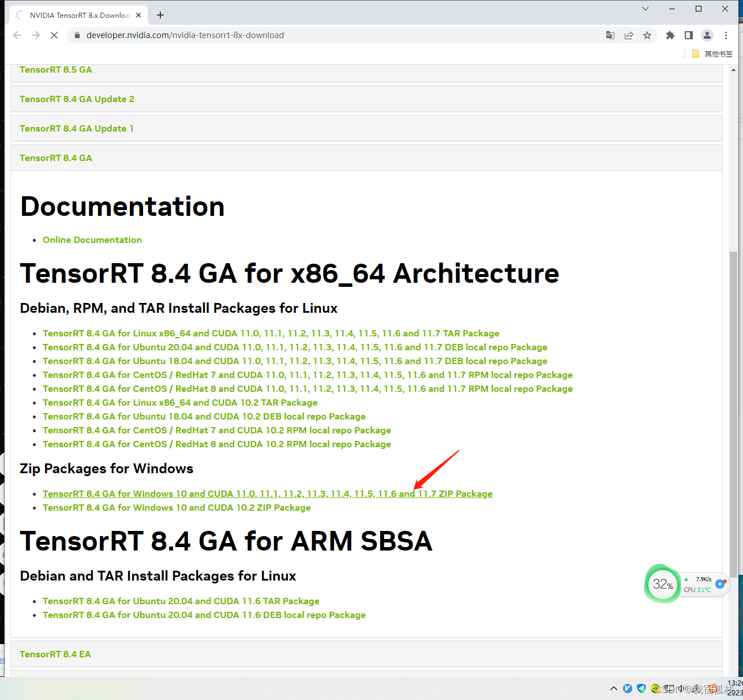Expand TensorRT 8.4 GA Update 1 section
743x700 pixels.
coord(366,129)
